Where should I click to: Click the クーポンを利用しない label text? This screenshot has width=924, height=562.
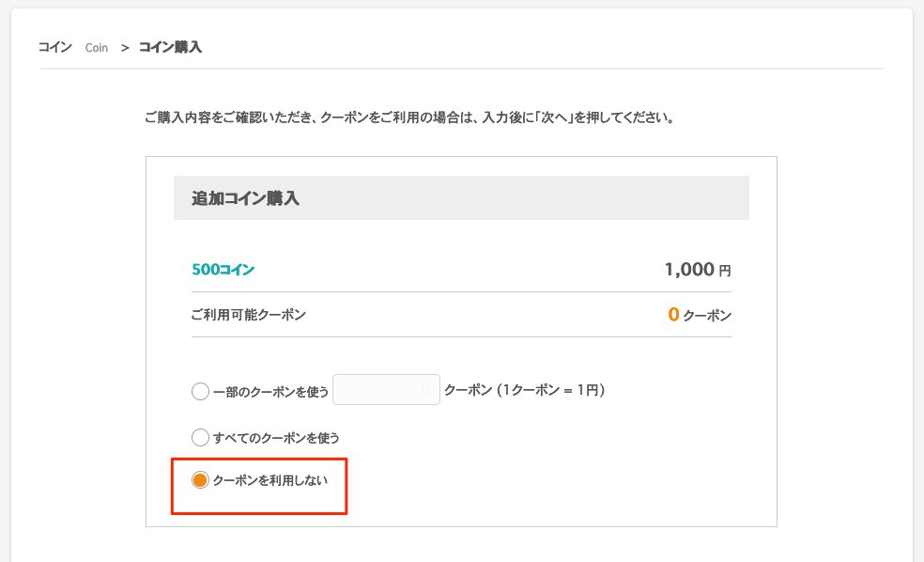coord(270,480)
